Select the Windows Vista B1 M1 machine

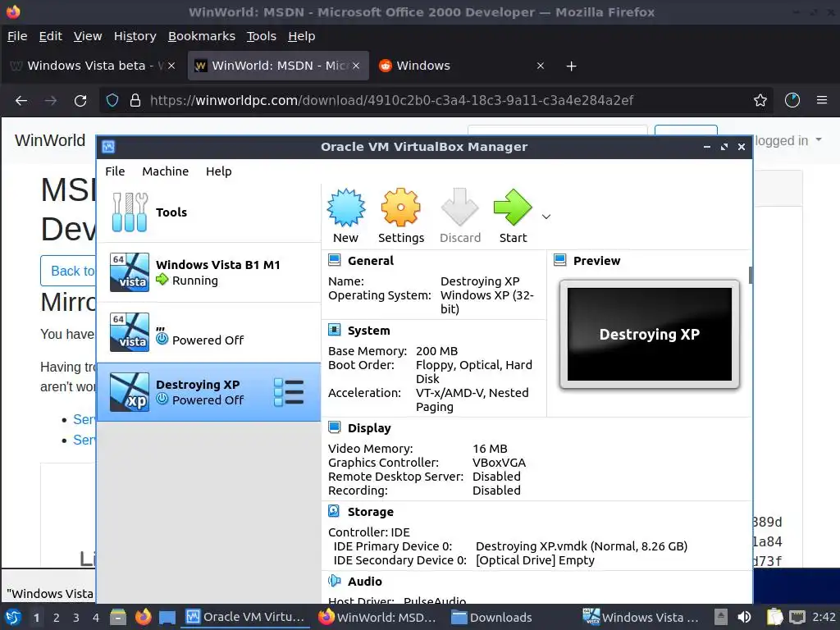(208, 272)
